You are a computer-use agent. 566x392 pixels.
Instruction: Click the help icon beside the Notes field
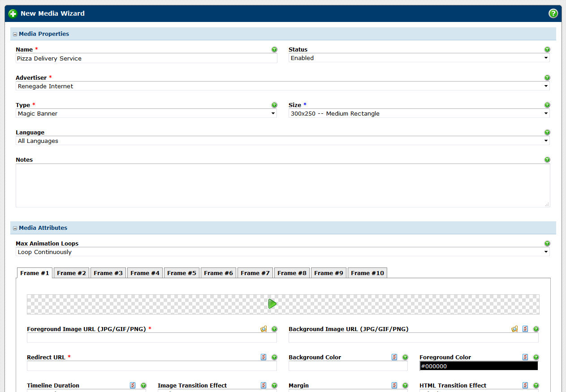coord(547,160)
